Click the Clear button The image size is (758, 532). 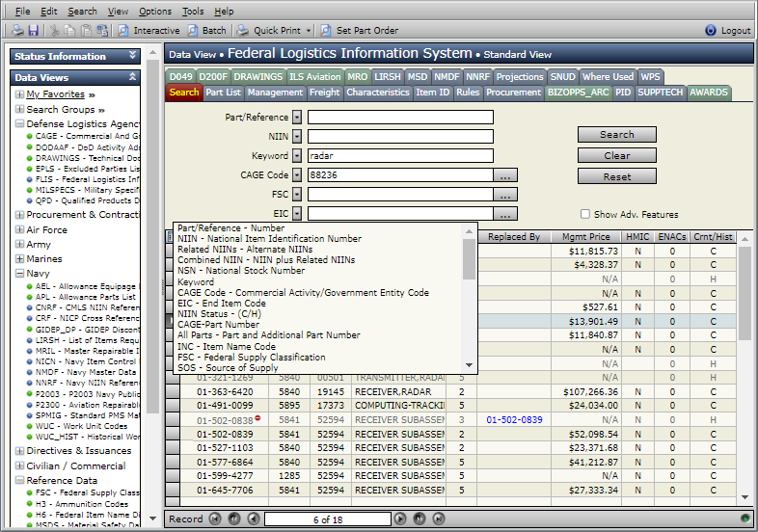617,155
